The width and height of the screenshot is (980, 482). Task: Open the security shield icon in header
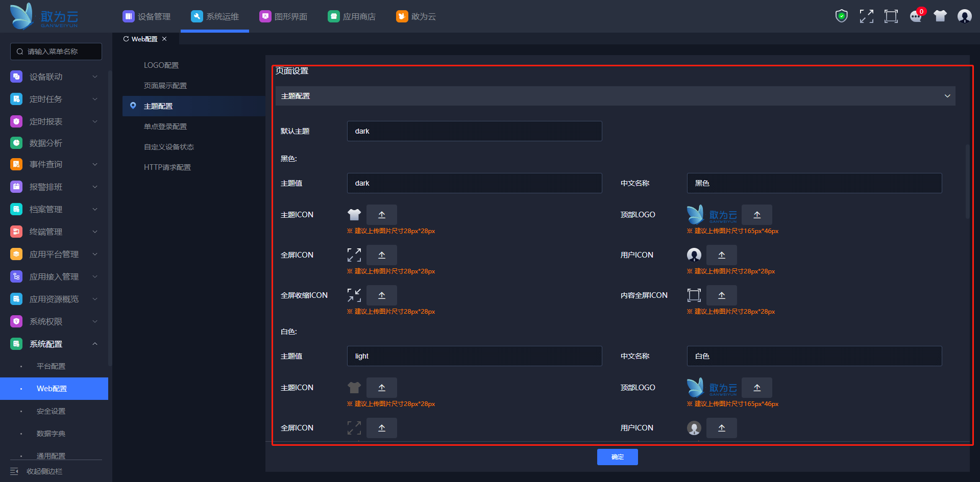point(842,16)
